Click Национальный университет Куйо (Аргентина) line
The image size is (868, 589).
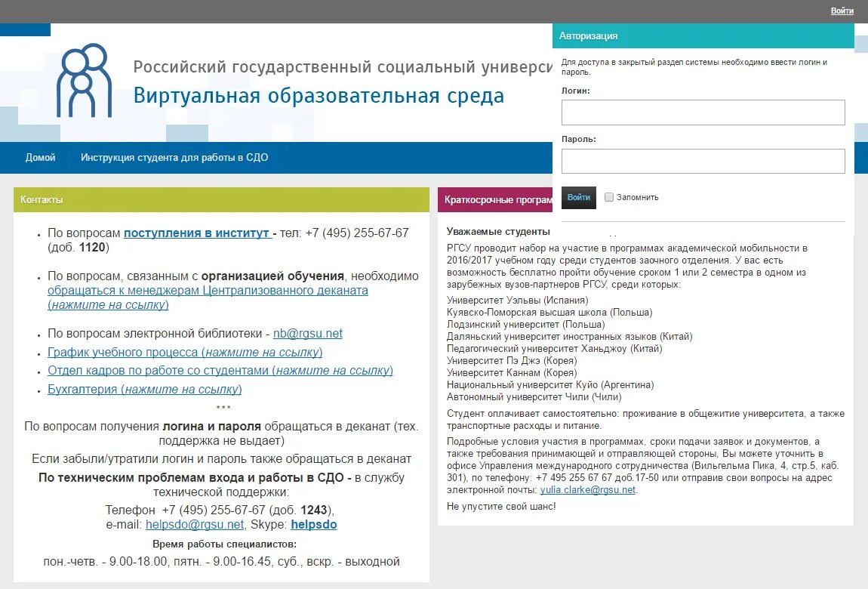[x=550, y=385]
